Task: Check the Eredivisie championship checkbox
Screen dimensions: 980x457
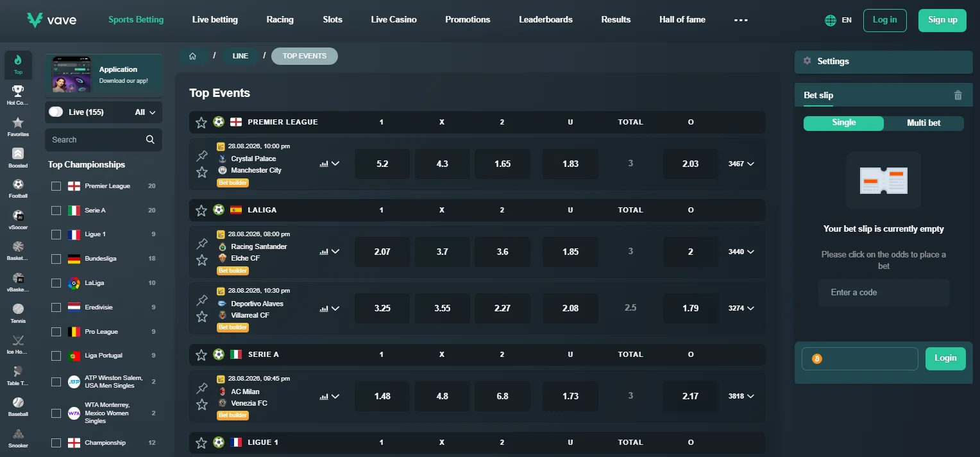Action: (x=56, y=307)
